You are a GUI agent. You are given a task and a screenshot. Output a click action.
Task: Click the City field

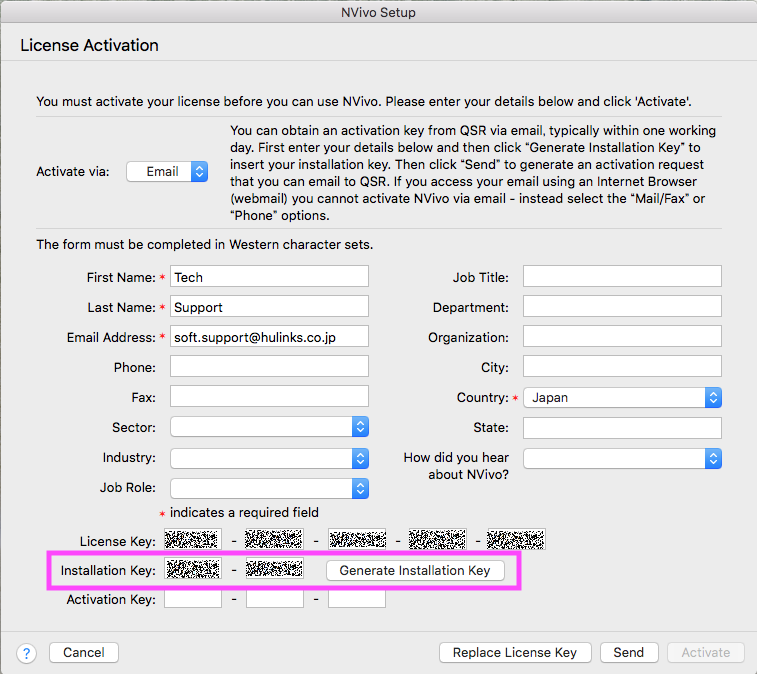(x=622, y=366)
